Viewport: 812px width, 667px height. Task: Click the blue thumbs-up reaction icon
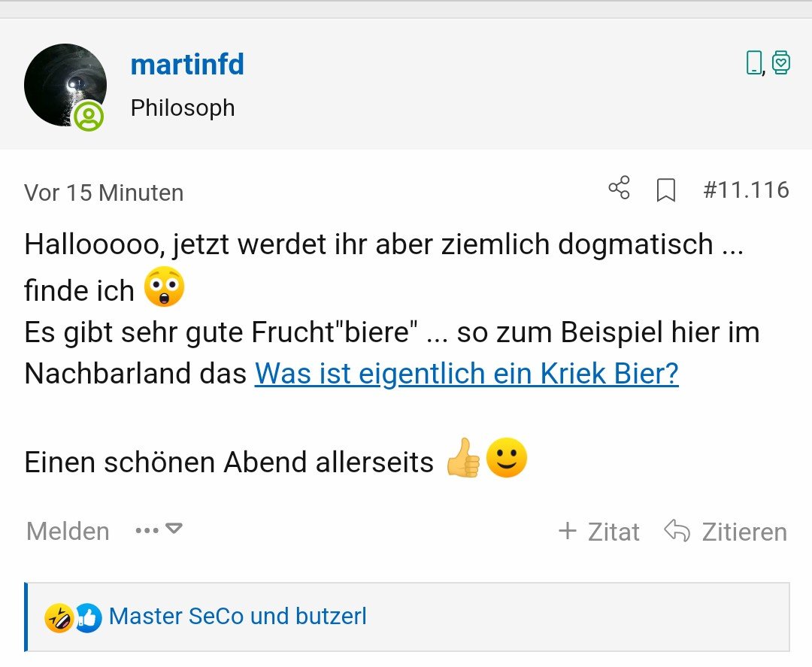click(x=88, y=618)
